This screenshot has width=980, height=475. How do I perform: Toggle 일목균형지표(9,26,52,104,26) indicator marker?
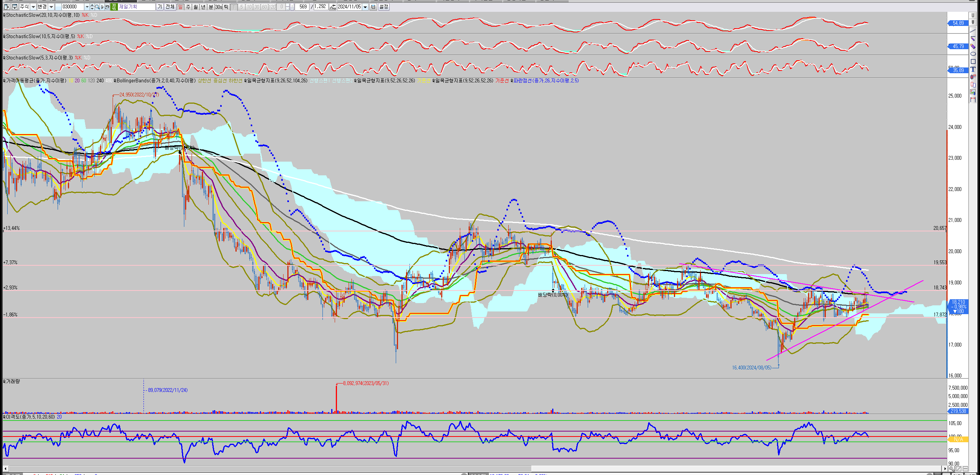click(245, 80)
